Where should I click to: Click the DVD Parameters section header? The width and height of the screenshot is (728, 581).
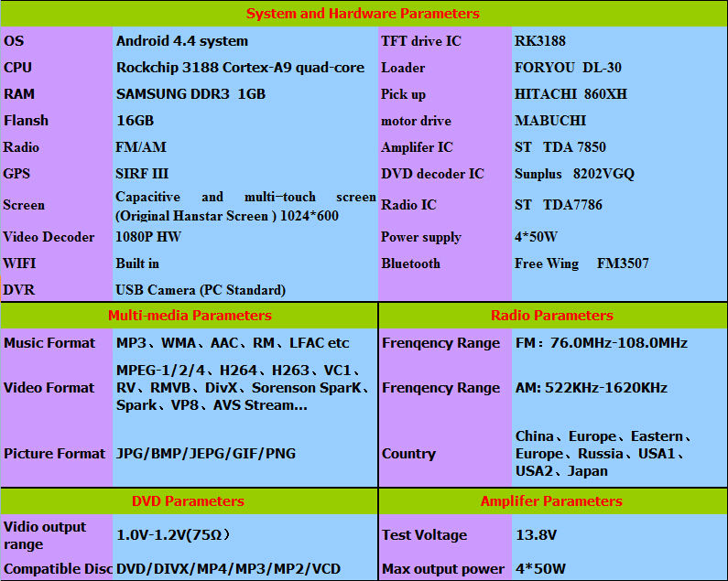[x=189, y=501]
